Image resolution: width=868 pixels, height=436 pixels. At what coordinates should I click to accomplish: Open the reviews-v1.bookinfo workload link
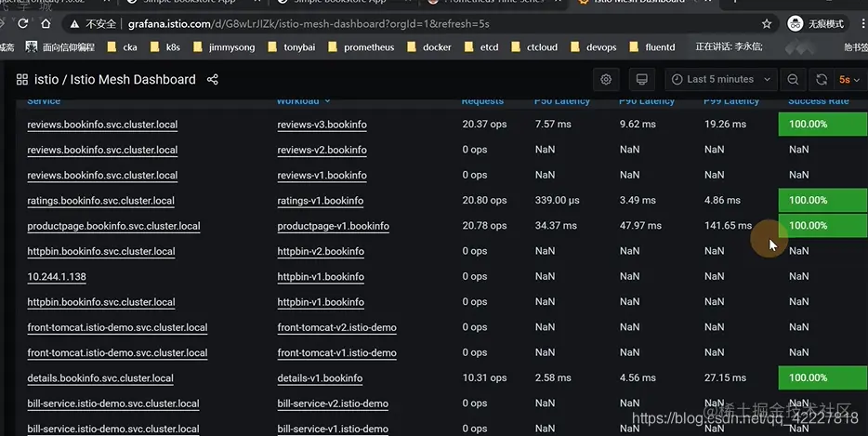pos(322,176)
